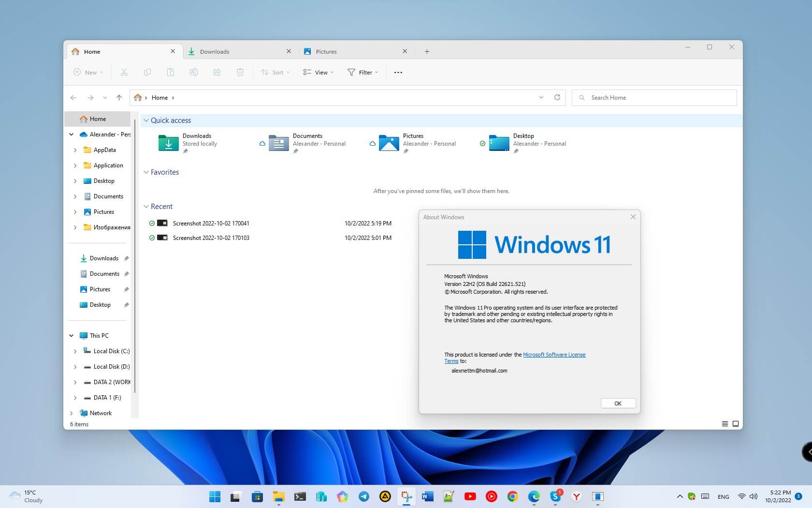Image resolution: width=812 pixels, height=508 pixels.
Task: Open Microsoft Store from taskbar
Action: tap(257, 496)
